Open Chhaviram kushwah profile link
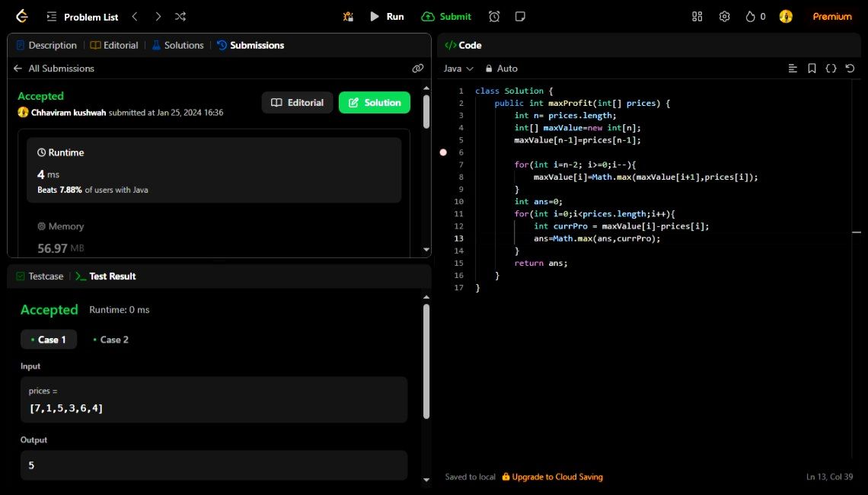 click(69, 113)
